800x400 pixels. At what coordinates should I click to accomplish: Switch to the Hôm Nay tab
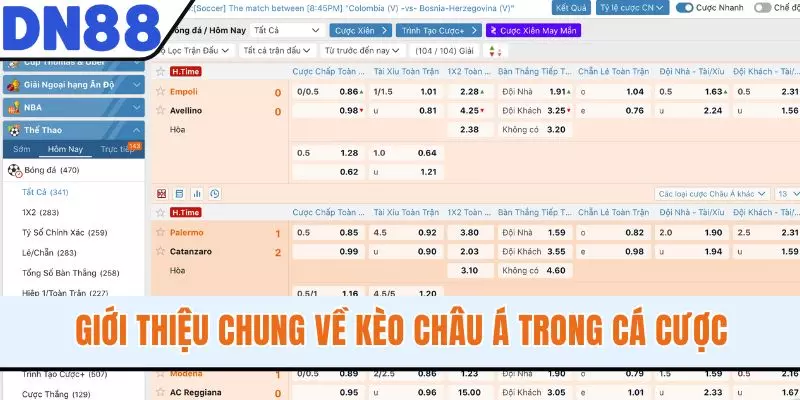point(65,149)
